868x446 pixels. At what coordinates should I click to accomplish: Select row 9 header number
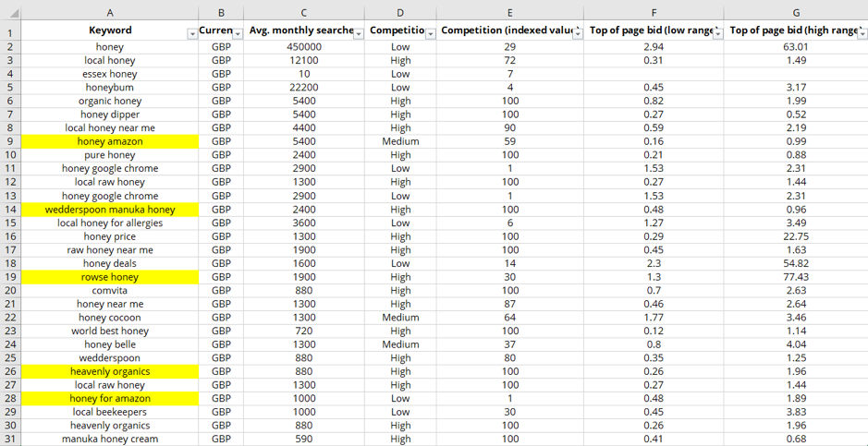10,141
